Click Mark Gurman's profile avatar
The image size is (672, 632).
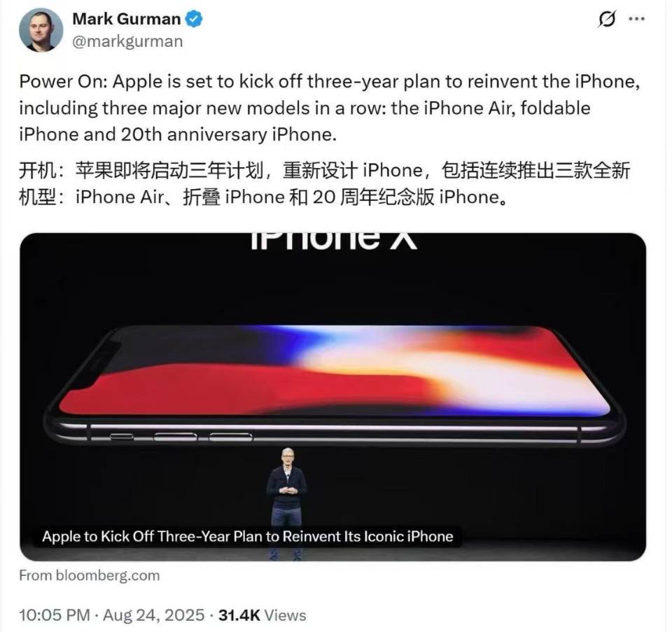point(41,30)
